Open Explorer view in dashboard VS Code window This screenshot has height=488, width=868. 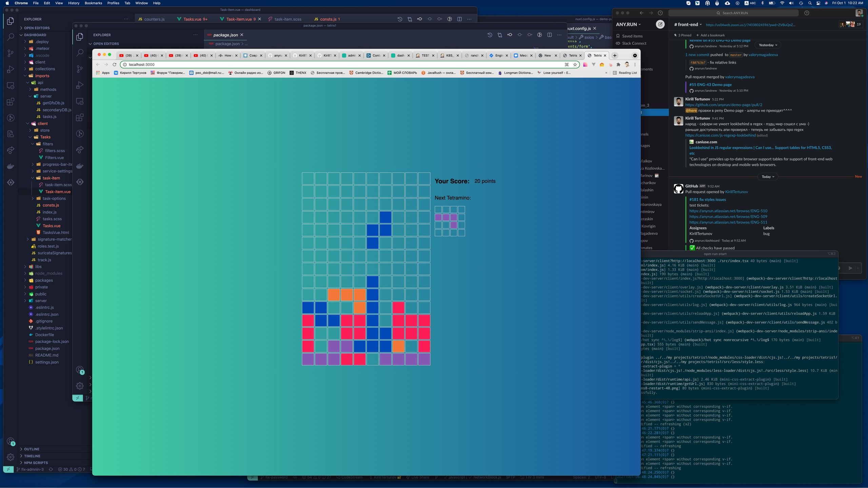[x=11, y=21]
